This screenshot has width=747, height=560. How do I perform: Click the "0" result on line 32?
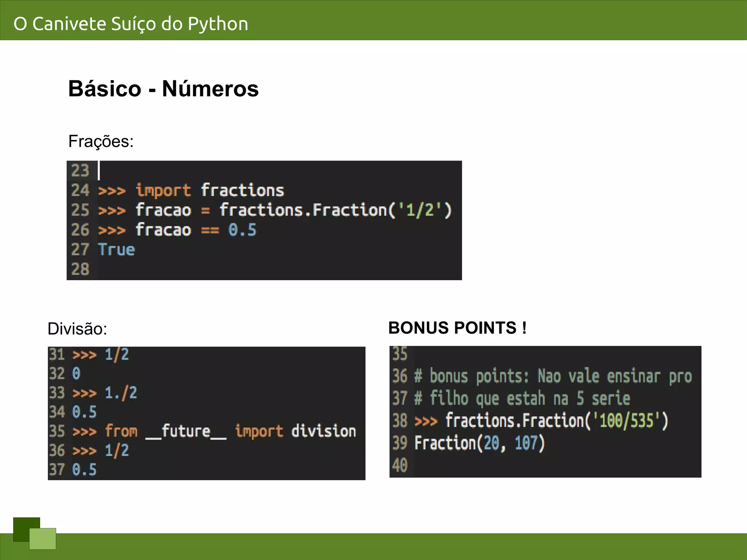pos(76,374)
